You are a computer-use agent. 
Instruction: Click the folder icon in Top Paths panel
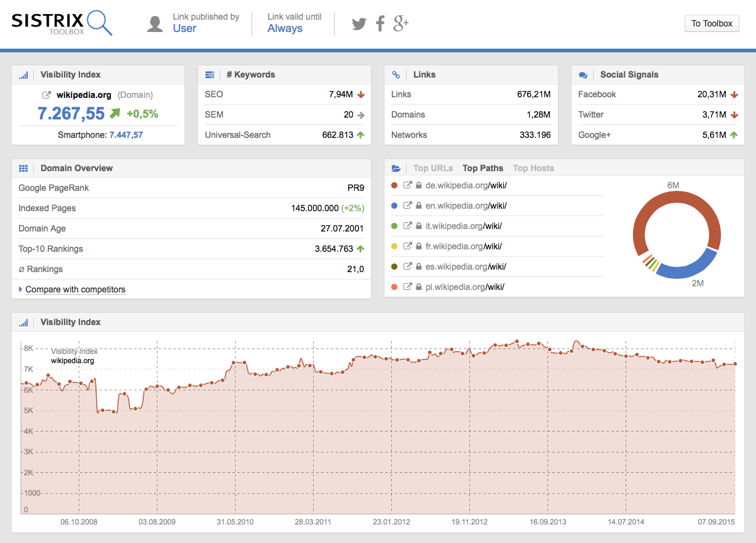point(396,168)
